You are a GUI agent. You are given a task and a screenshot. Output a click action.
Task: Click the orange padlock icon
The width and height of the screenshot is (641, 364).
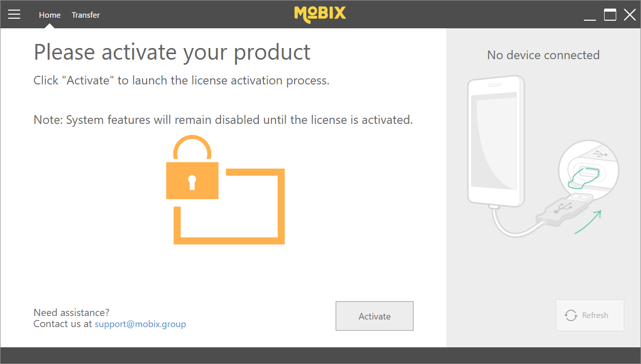(192, 167)
